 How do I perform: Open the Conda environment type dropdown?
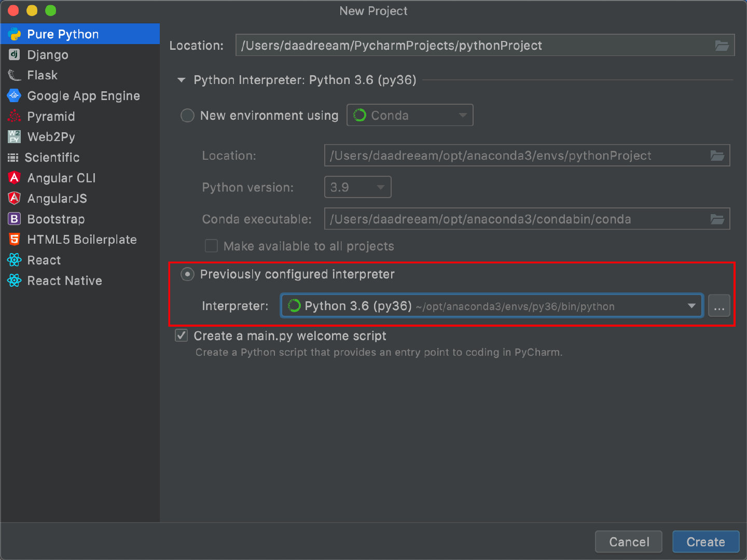tap(410, 115)
